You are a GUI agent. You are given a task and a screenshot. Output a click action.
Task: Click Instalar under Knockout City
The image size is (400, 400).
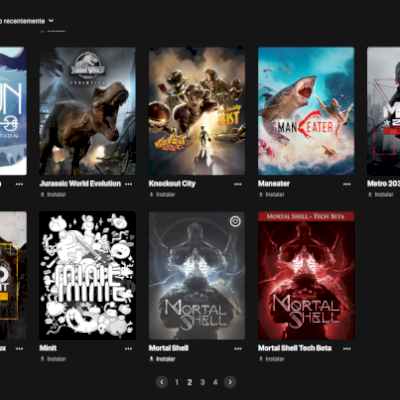pos(162,194)
